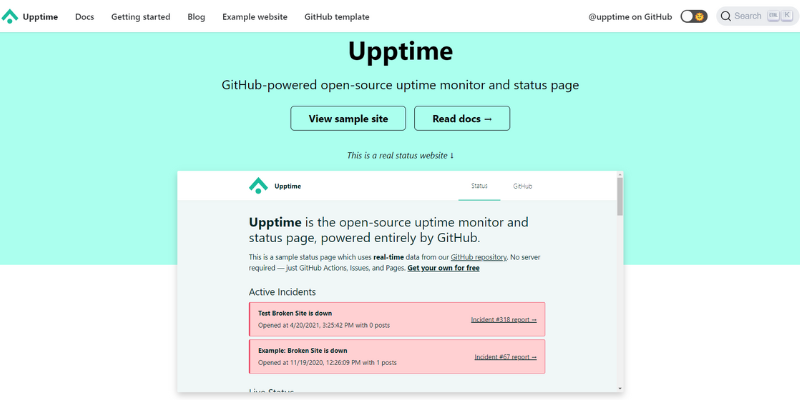
Task: Open Incident #318 report link
Action: 504,320
